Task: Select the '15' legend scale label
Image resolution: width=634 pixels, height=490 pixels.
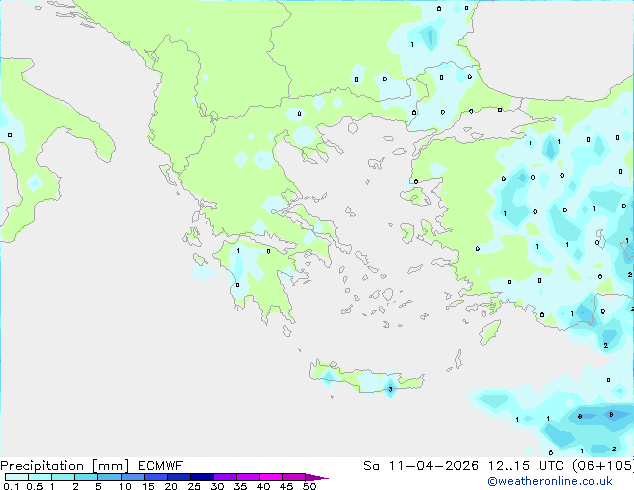Action: pos(148,486)
